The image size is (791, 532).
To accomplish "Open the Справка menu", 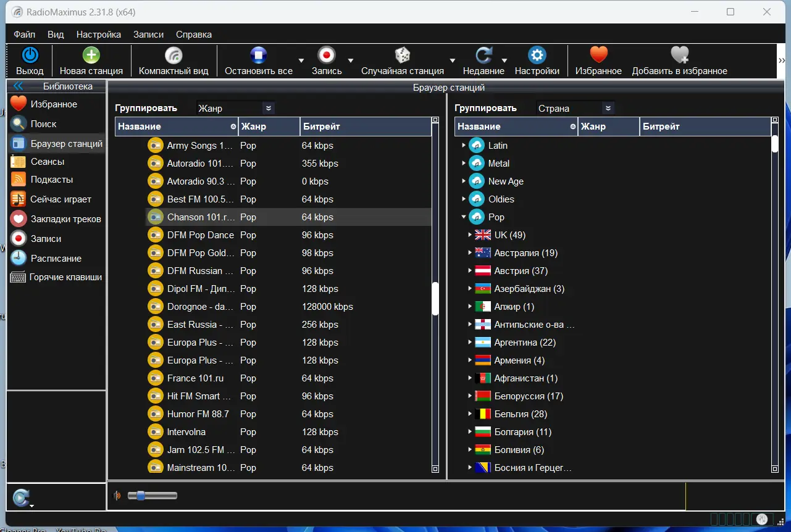I will point(194,35).
